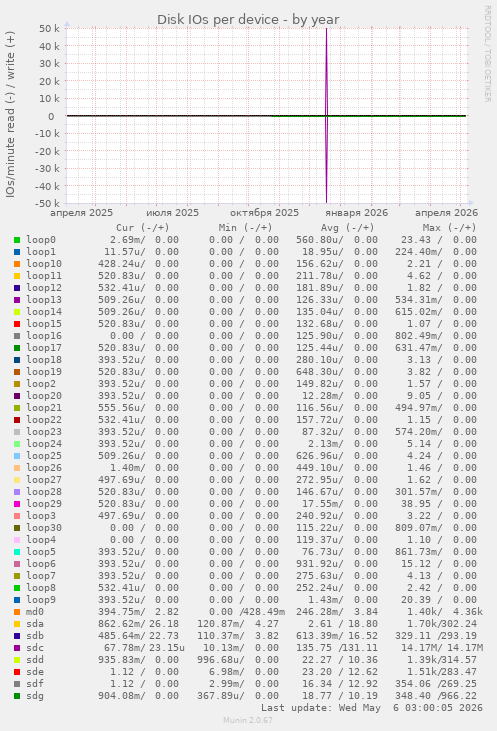Screen dimensions: 497x731
Task: Click the 'Min (-/+)' column header
Action: point(245,228)
